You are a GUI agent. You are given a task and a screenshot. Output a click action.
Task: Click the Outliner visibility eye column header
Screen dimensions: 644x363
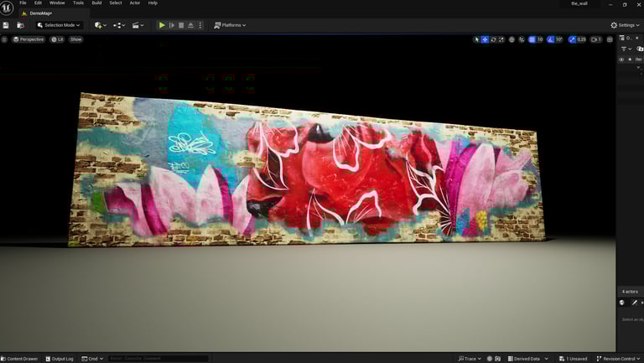[x=621, y=60]
